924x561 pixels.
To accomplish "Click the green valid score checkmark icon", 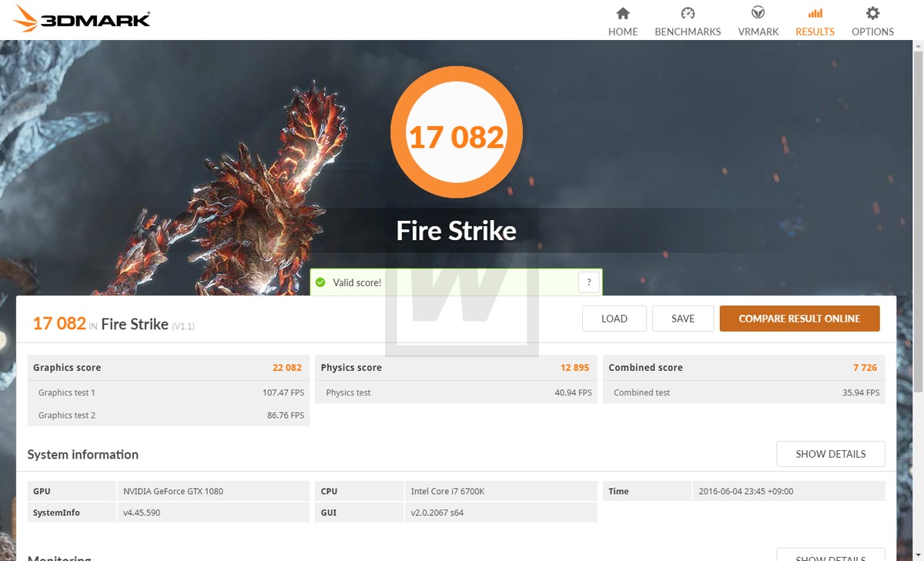I will (320, 282).
